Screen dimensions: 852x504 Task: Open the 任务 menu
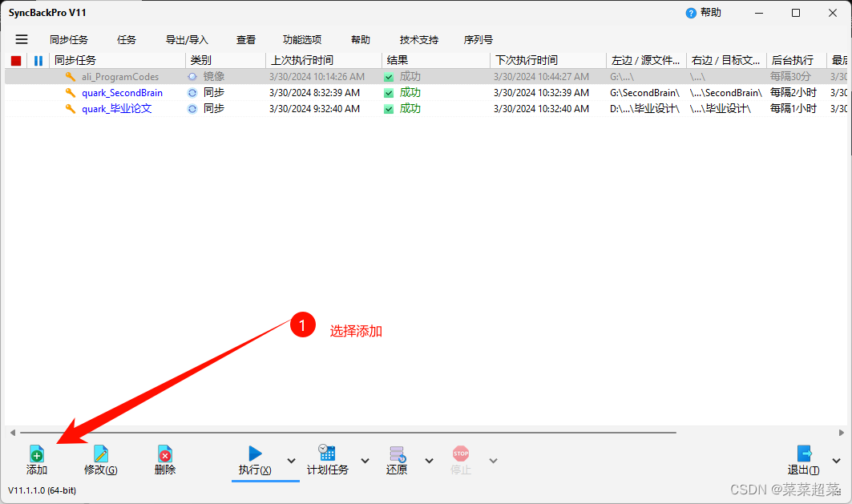(x=126, y=39)
